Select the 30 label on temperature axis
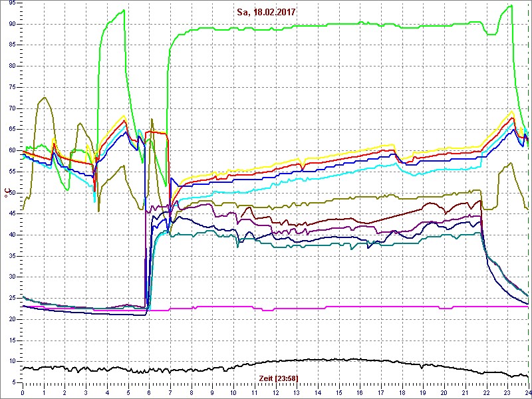The image size is (532, 399). (11, 277)
